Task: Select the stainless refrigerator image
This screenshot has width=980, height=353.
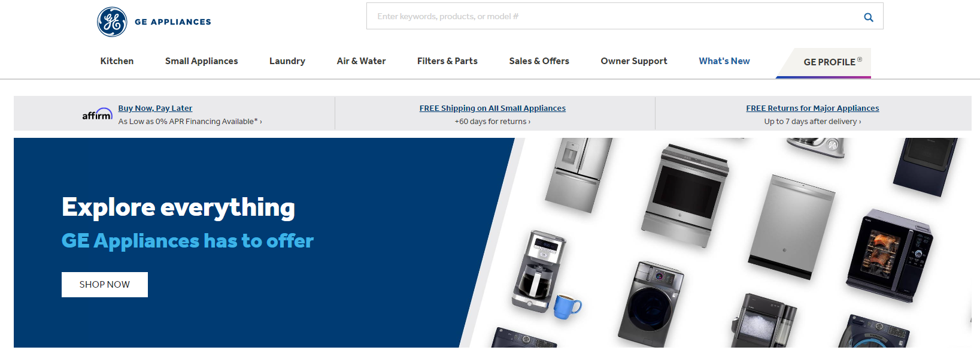Action: point(578,175)
